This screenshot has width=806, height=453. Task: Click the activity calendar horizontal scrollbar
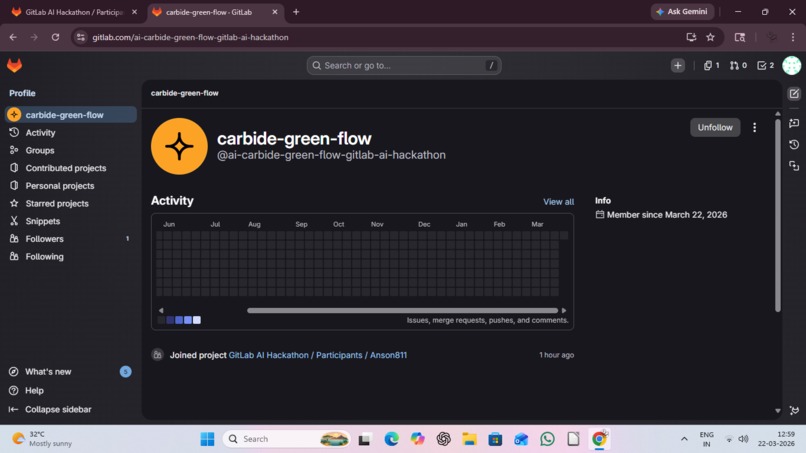tap(402, 311)
